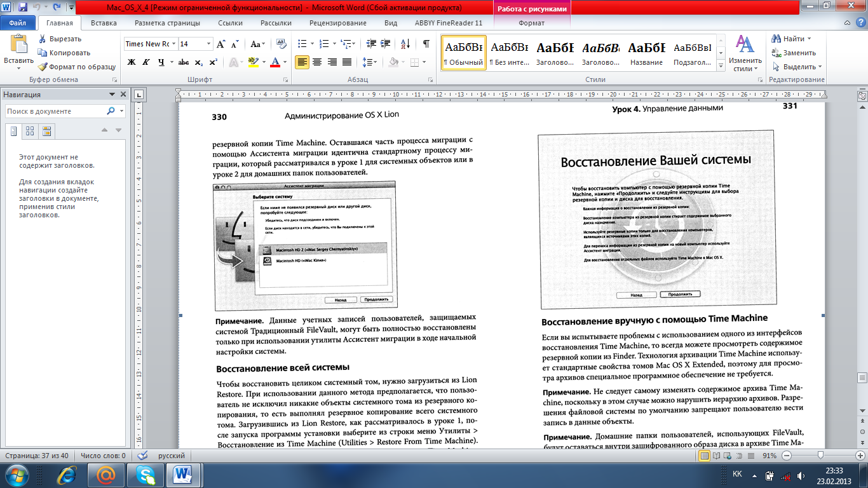Image resolution: width=868 pixels, height=488 pixels.
Task: Show the browse headings tab in Навигация
Action: [13, 131]
